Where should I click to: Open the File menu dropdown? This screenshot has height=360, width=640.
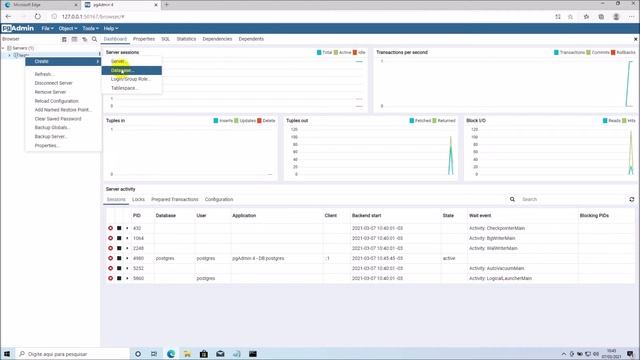point(47,28)
